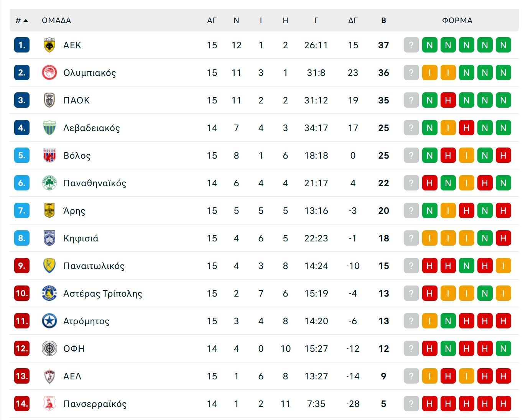Click the blue rank badge showing 1.
528x420 pixels.
21,45
